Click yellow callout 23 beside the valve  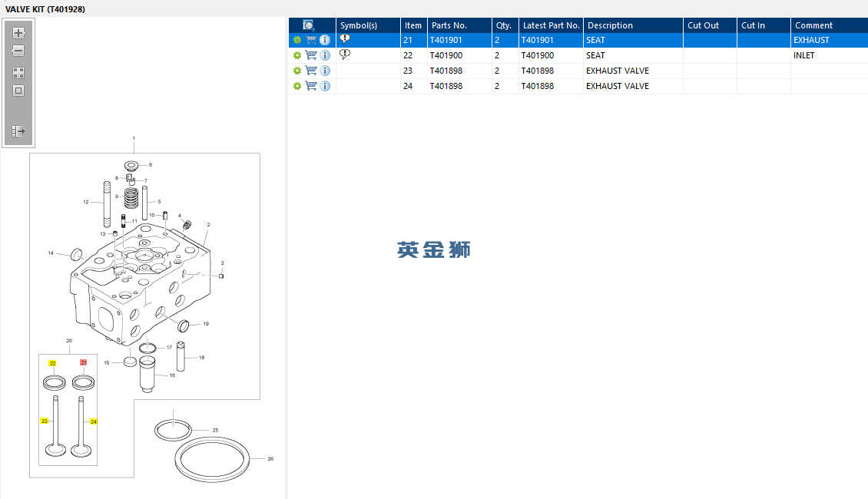[45, 421]
